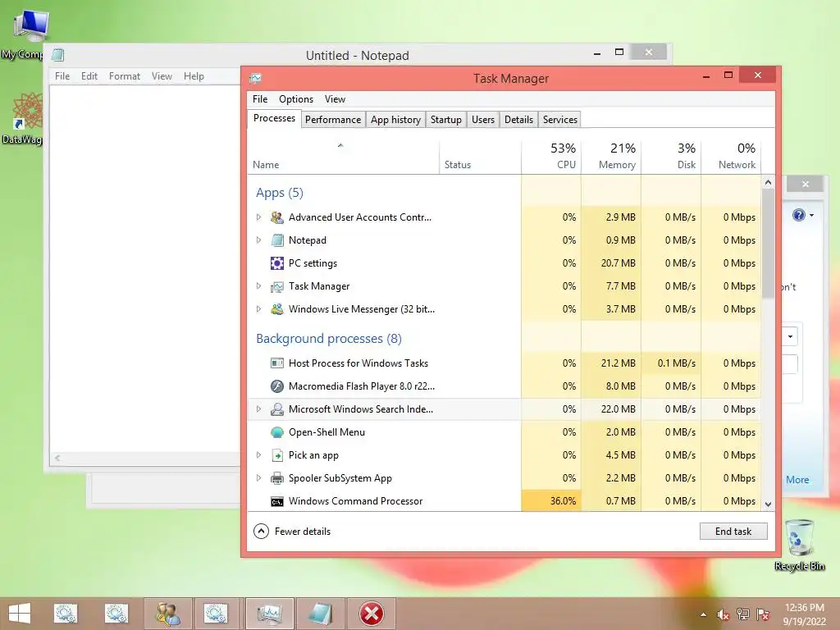
Task: Select the DataWag desktop shortcut icon
Action: pos(27,112)
